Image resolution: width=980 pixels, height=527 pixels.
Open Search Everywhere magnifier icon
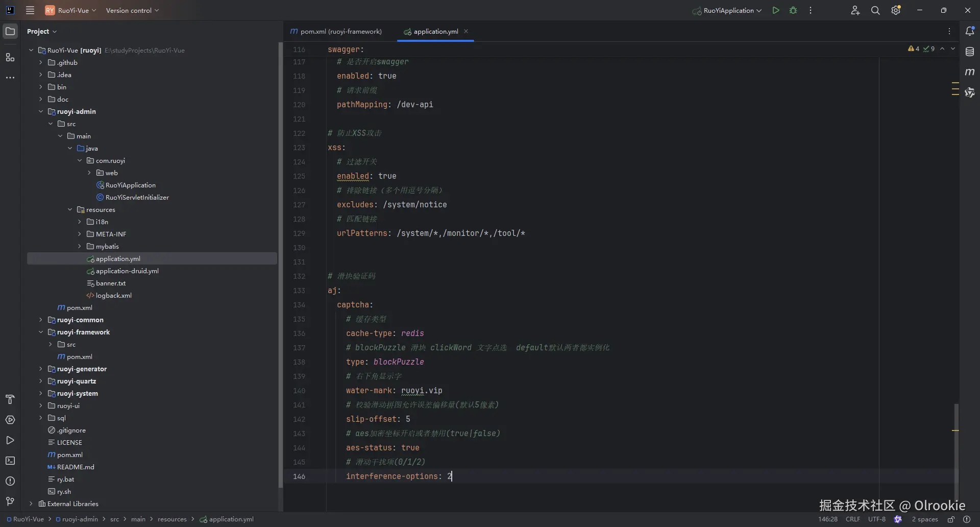pyautogui.click(x=875, y=10)
